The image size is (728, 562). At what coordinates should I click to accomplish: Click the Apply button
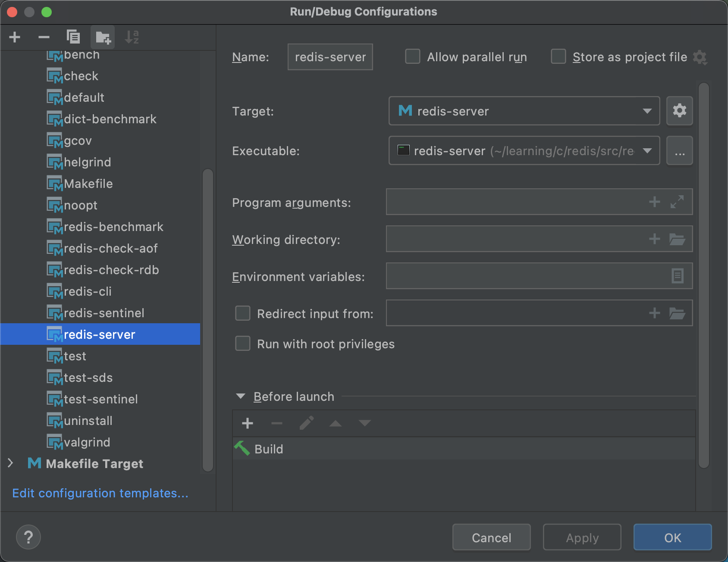point(582,537)
